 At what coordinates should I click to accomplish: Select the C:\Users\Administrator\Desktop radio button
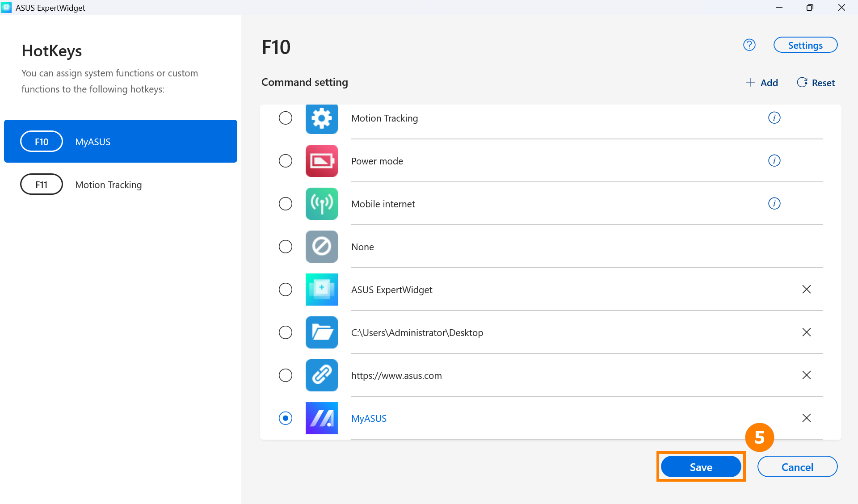(286, 332)
